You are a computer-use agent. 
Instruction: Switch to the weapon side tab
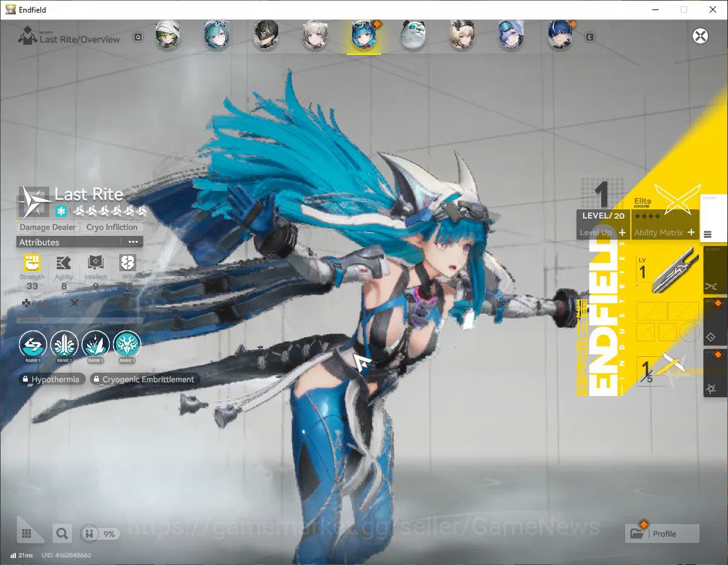[x=715, y=271]
